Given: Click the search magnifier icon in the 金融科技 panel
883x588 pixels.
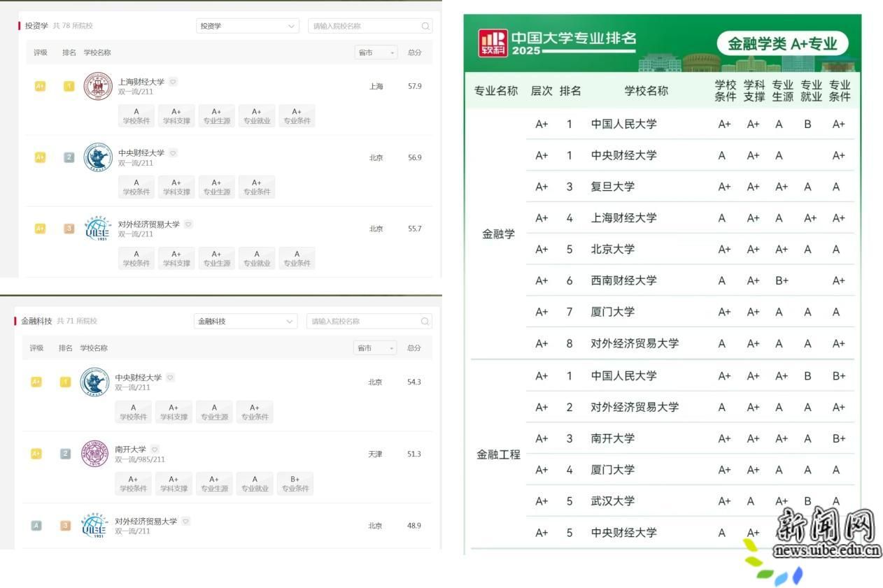Looking at the screenshot, I should click(425, 322).
